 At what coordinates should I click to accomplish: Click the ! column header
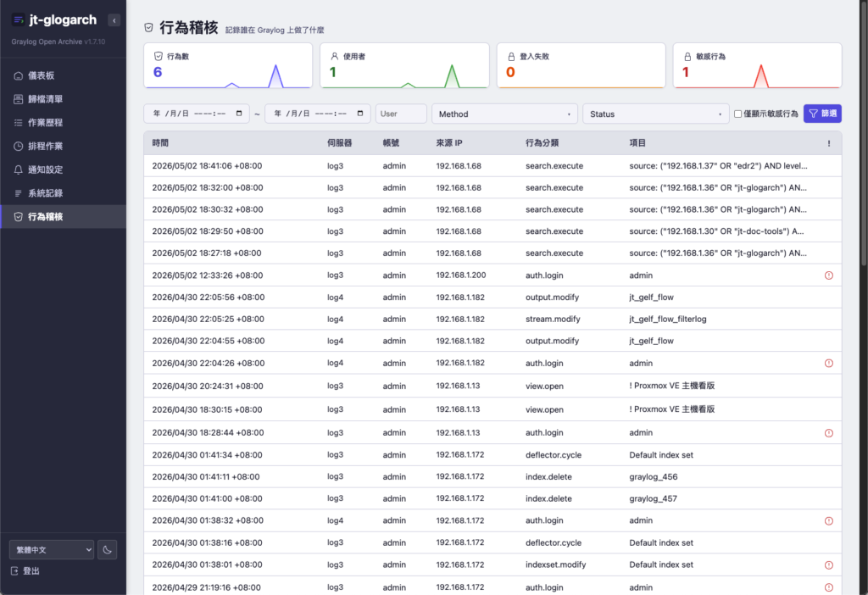click(x=829, y=143)
